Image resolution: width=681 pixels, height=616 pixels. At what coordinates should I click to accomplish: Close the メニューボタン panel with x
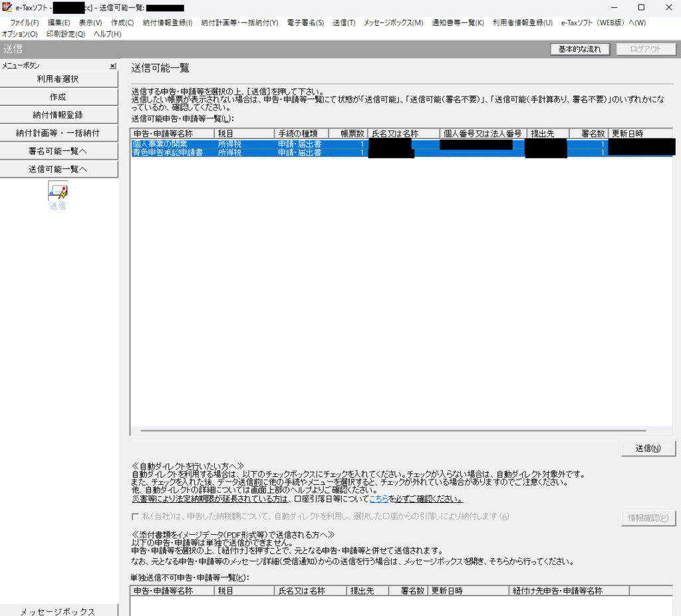[112, 66]
